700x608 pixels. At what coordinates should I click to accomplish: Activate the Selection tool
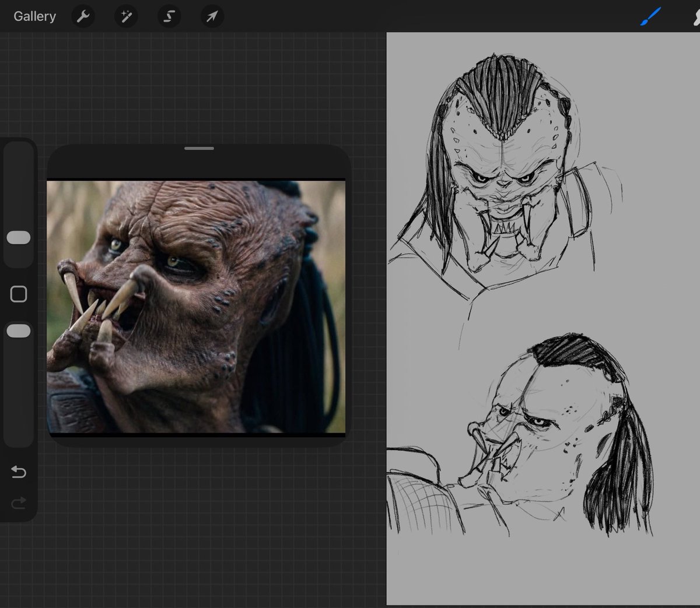[169, 17]
